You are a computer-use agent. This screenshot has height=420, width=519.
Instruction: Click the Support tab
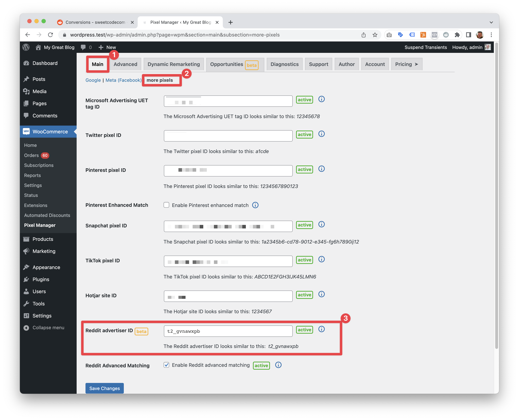[x=318, y=64]
